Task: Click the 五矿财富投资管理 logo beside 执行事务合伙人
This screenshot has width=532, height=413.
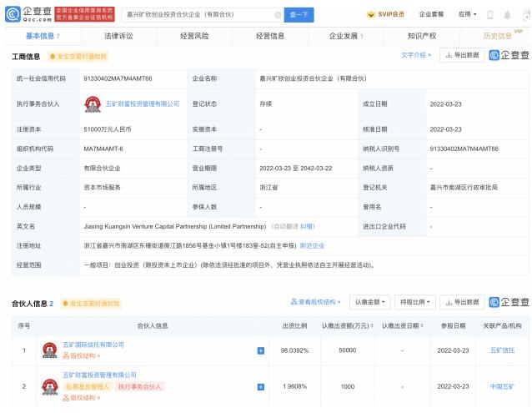Action: coord(93,104)
